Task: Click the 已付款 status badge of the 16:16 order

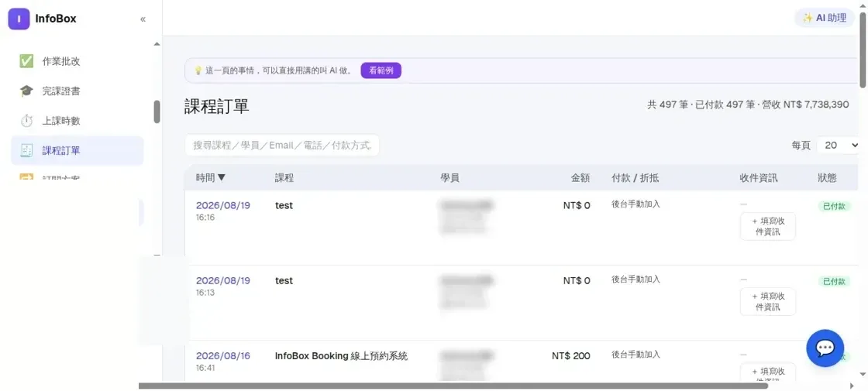Action: (834, 206)
